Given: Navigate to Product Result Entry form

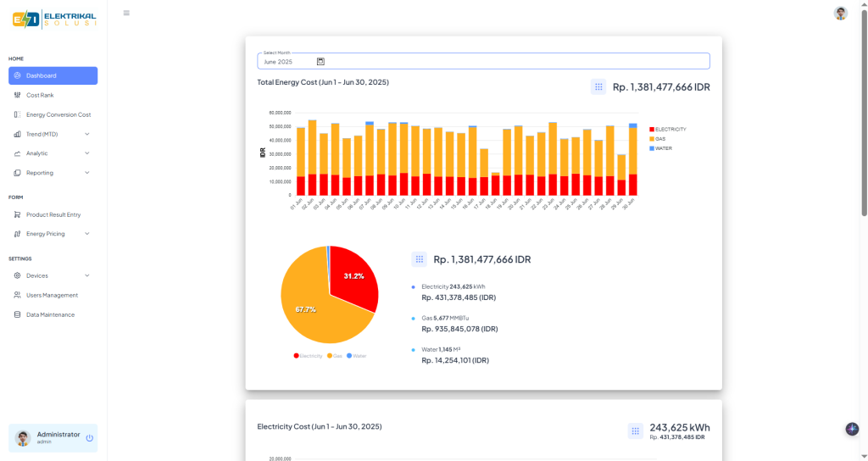Looking at the screenshot, I should click(x=53, y=214).
